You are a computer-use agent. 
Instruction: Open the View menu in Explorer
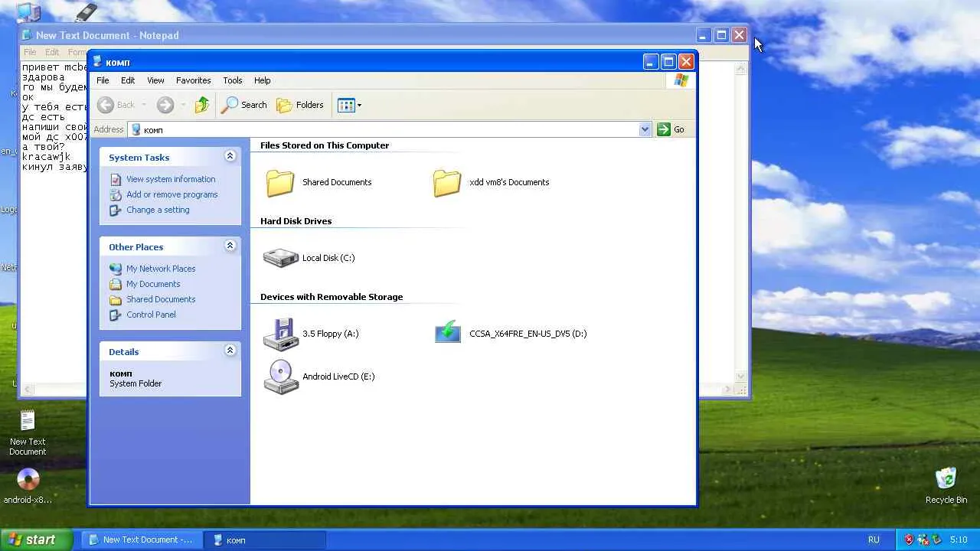click(x=155, y=80)
